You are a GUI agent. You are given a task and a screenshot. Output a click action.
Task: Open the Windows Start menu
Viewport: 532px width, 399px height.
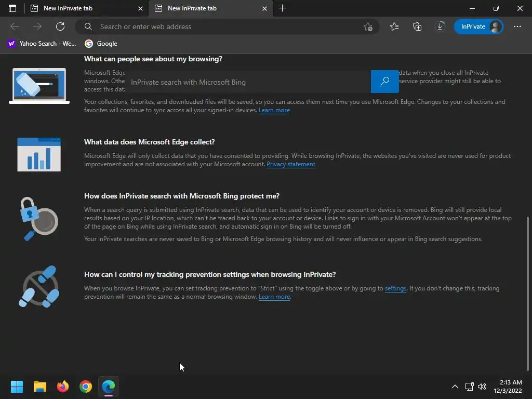(x=17, y=387)
